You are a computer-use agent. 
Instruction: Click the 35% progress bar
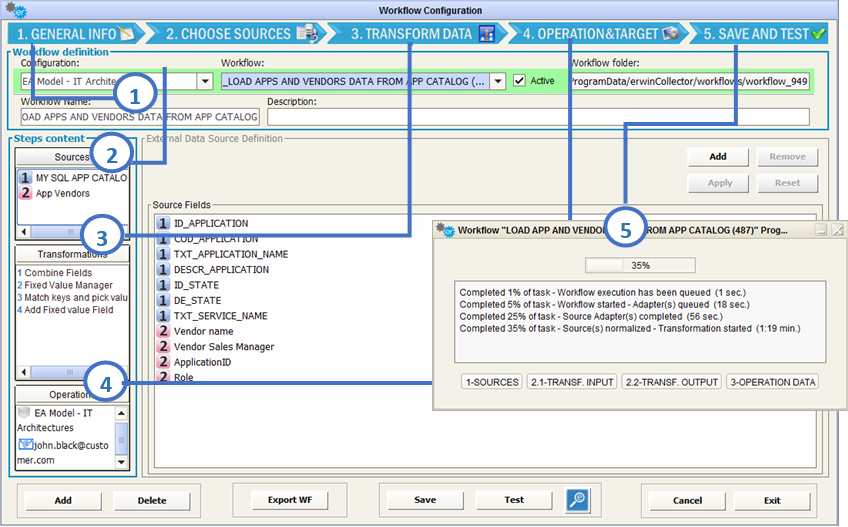point(640,265)
